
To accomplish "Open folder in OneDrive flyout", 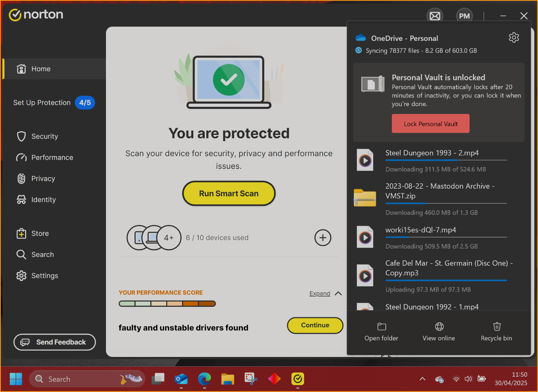I will 381,332.
